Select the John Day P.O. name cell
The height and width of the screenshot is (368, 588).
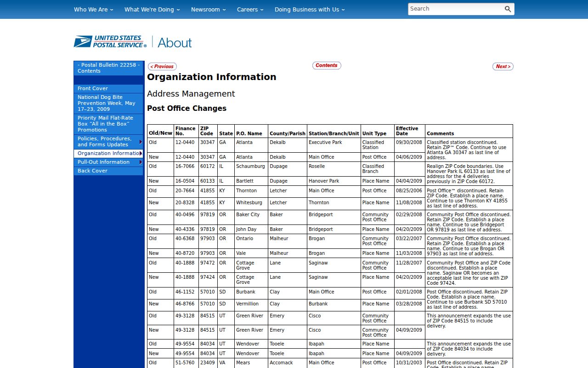[251, 229]
